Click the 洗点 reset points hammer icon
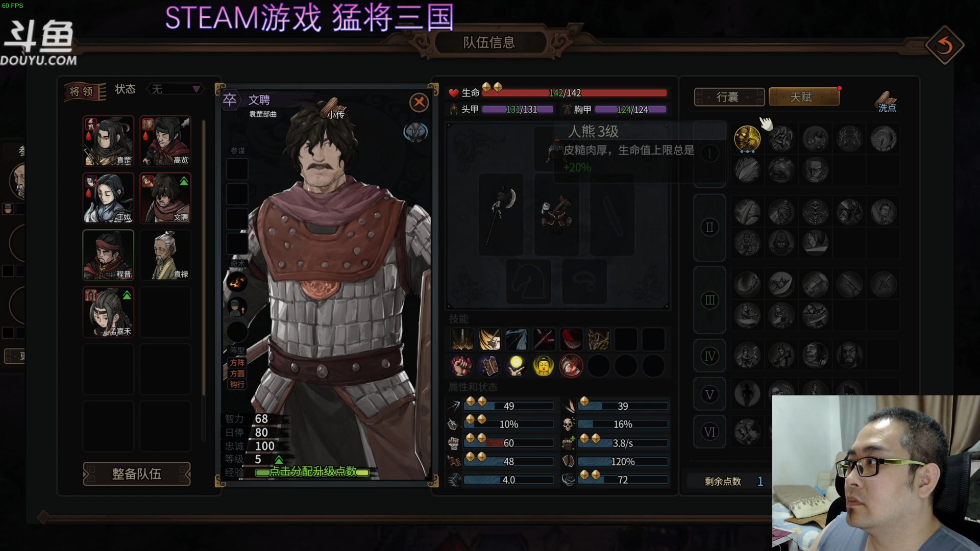The image size is (980, 551). 887,101
